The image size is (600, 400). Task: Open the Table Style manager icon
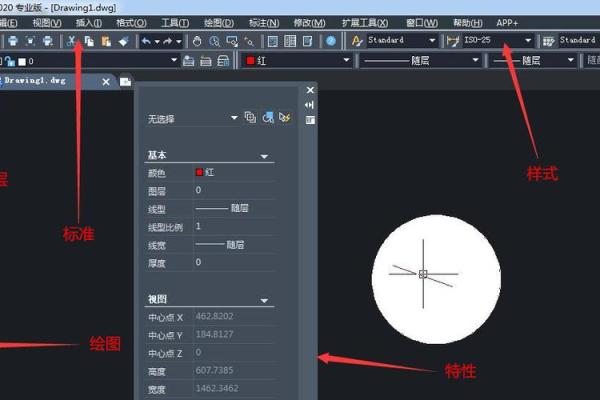tap(549, 41)
